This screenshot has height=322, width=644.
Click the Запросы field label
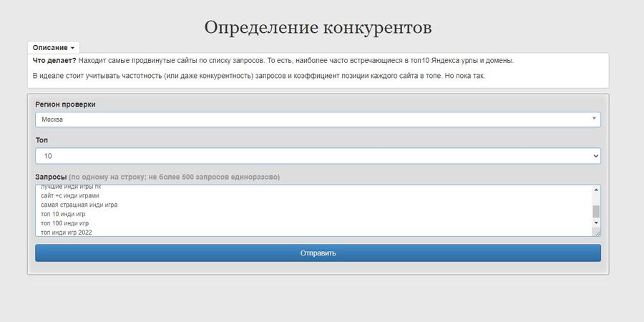tap(51, 177)
